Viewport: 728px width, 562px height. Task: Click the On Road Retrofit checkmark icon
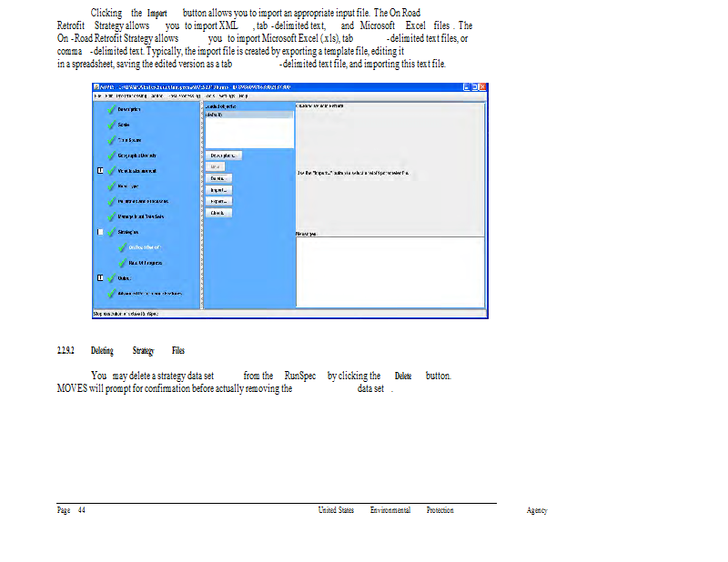(x=120, y=247)
